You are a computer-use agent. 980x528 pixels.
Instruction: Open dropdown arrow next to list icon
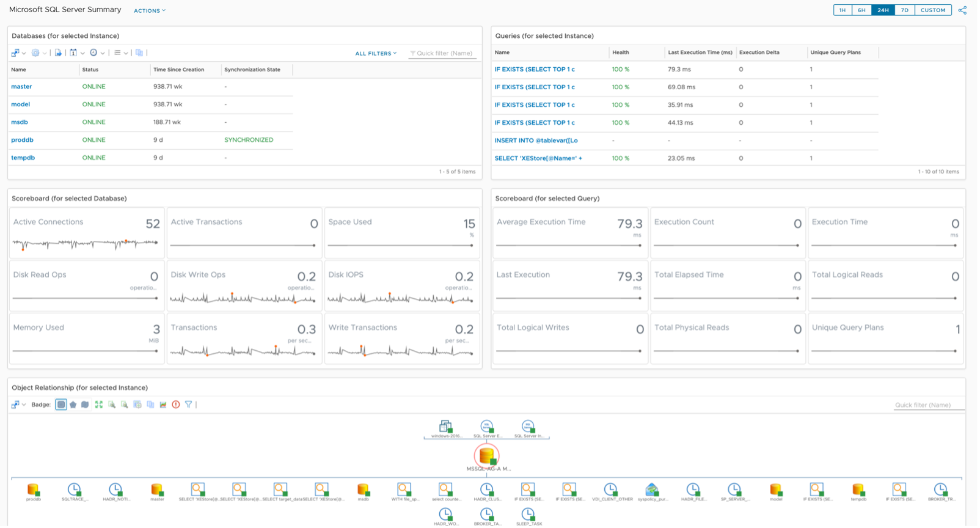pos(126,54)
